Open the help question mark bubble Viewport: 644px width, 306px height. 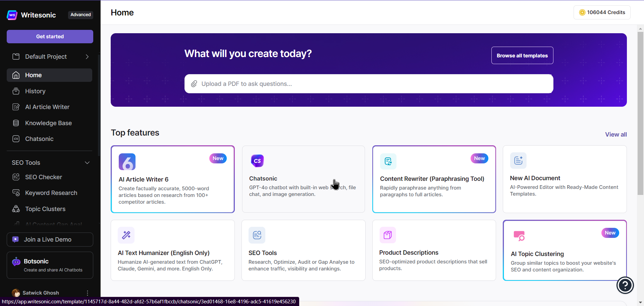click(625, 285)
